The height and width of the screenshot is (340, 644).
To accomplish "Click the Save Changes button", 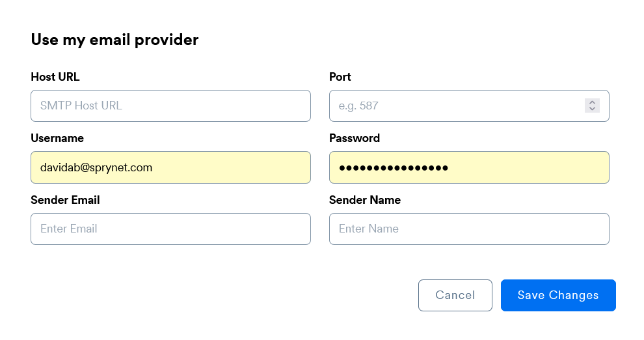I will pyautogui.click(x=558, y=295).
